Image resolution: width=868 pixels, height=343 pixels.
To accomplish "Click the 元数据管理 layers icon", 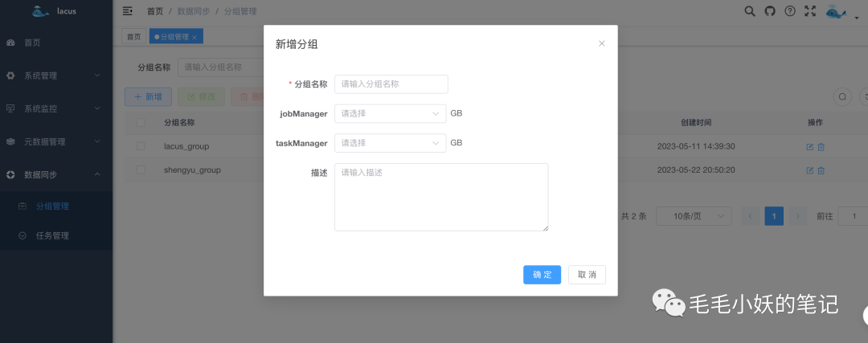I will tap(10, 141).
